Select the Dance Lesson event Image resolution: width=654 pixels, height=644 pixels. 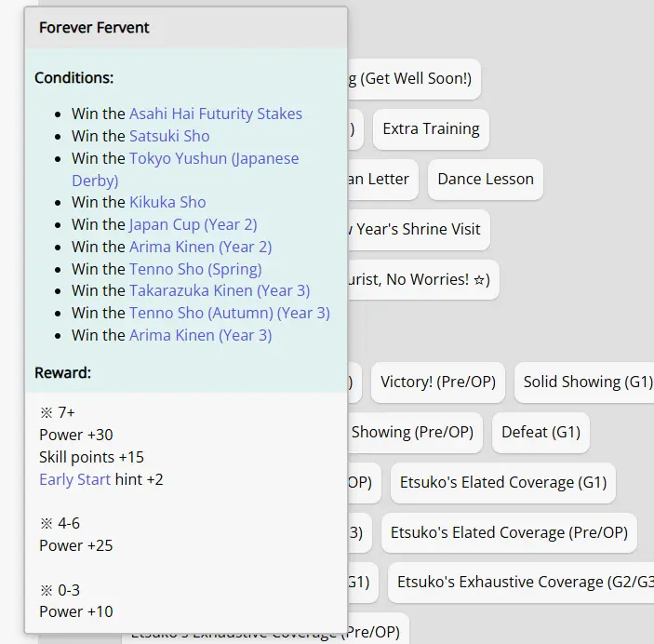486,180
